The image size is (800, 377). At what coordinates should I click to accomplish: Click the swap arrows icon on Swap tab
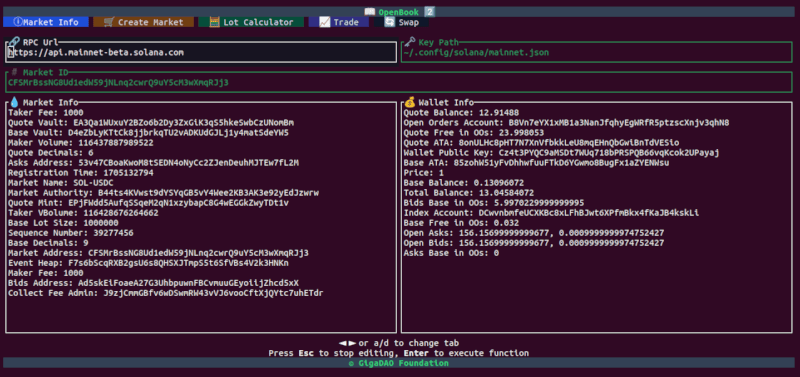tap(390, 22)
